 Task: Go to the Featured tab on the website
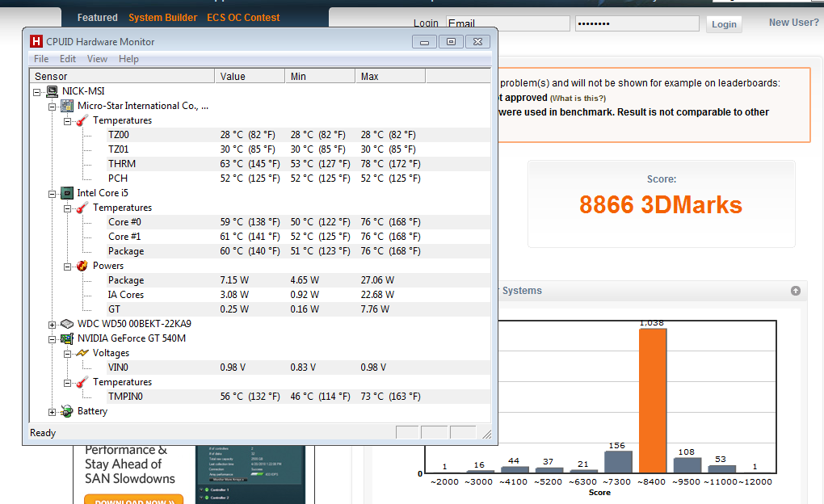97,17
